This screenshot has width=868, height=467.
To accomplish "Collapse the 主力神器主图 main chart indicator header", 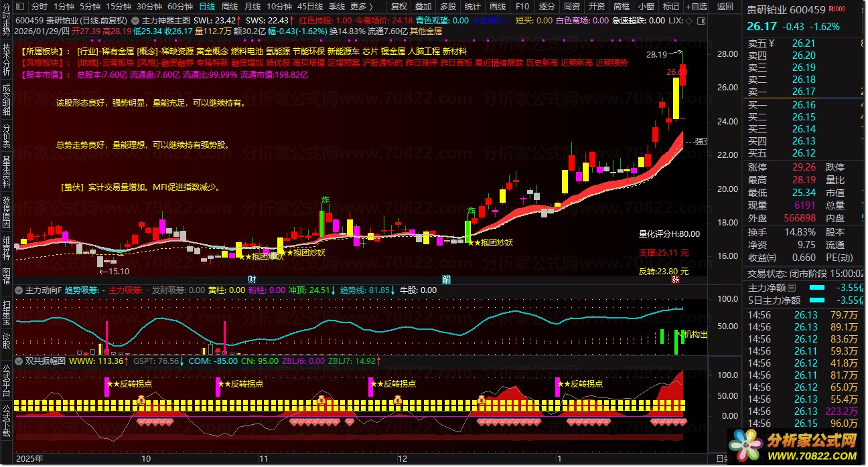I will click(137, 21).
